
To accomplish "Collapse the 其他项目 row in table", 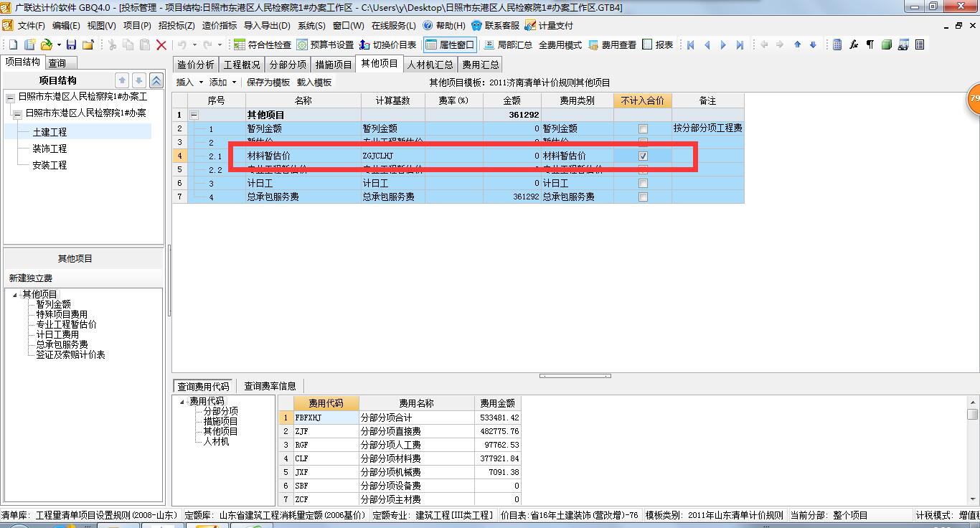I will [x=194, y=115].
